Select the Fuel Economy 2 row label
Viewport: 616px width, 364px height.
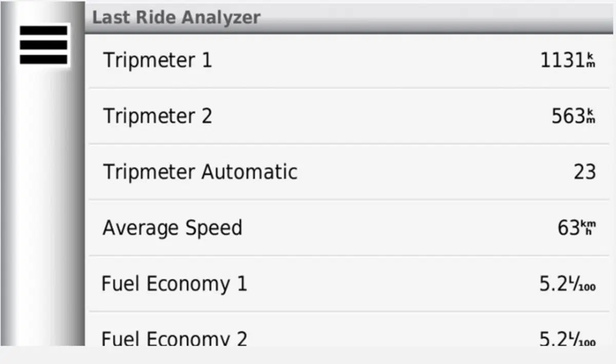click(175, 339)
